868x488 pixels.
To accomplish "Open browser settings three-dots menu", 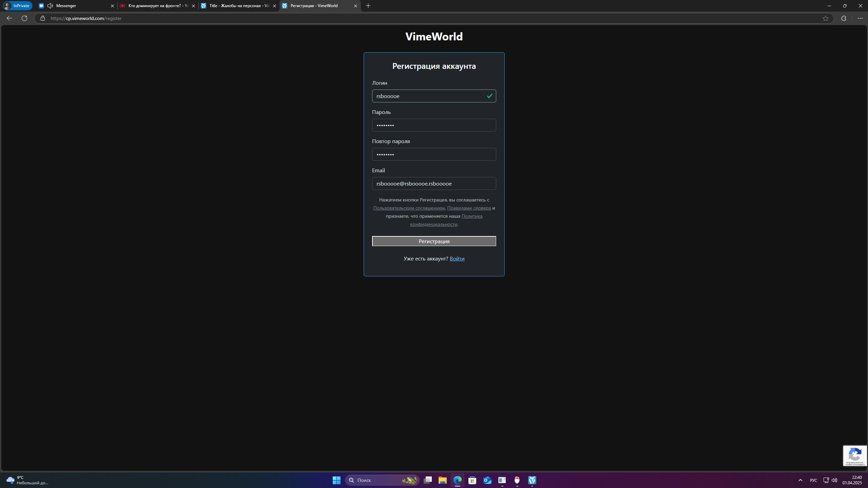I will click(860, 18).
